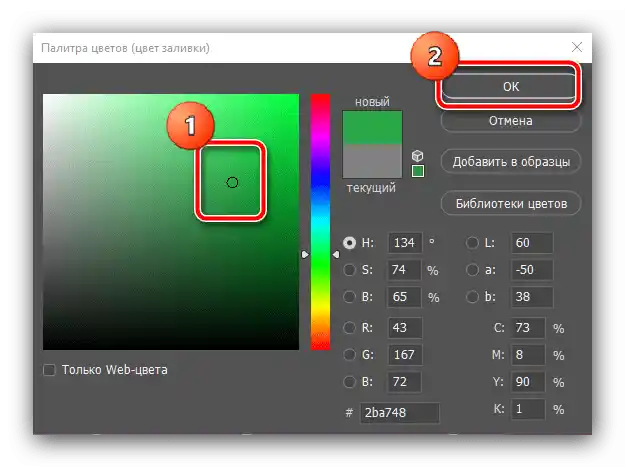Close the color picker dialog with X
The width and height of the screenshot is (625, 468).
pyautogui.click(x=577, y=47)
